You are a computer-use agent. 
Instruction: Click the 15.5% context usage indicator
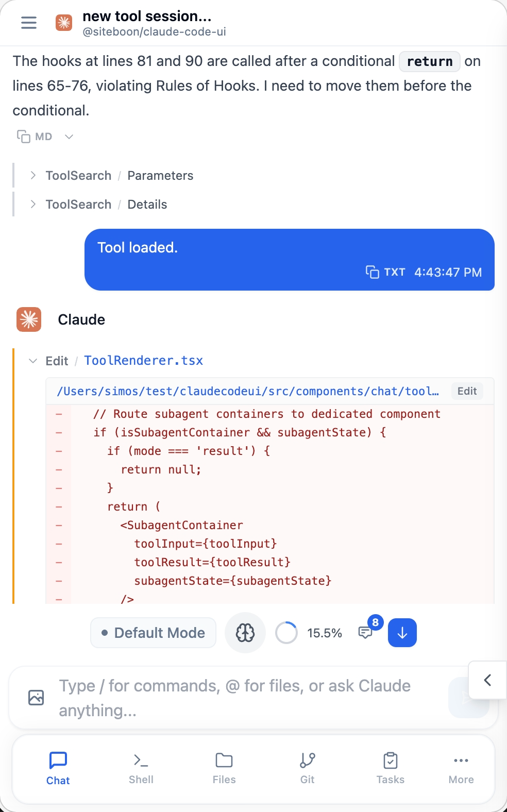click(x=309, y=633)
